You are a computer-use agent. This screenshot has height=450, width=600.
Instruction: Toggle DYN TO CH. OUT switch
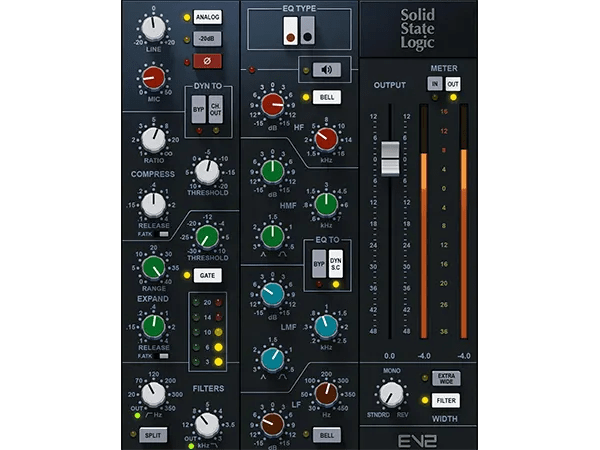pos(216,109)
